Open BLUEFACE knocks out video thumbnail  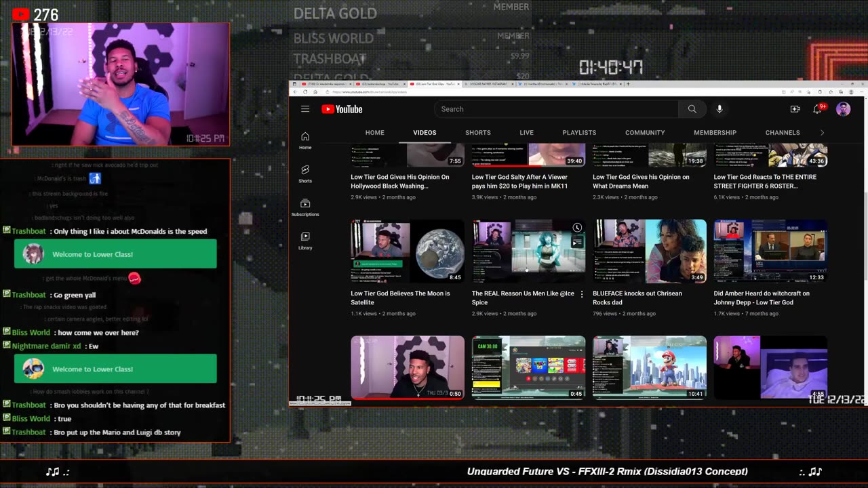(650, 251)
